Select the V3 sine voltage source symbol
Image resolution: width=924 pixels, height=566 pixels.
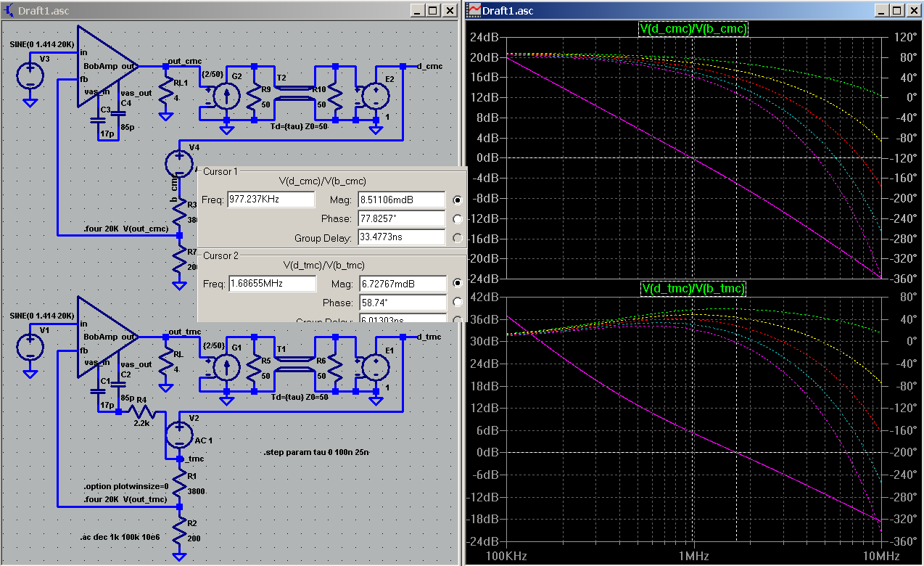30,75
